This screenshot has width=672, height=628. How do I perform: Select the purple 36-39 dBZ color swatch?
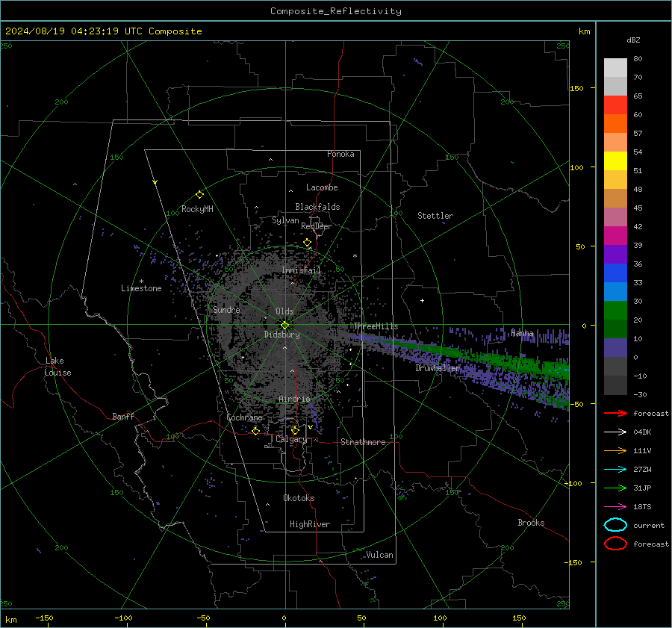tap(615, 255)
